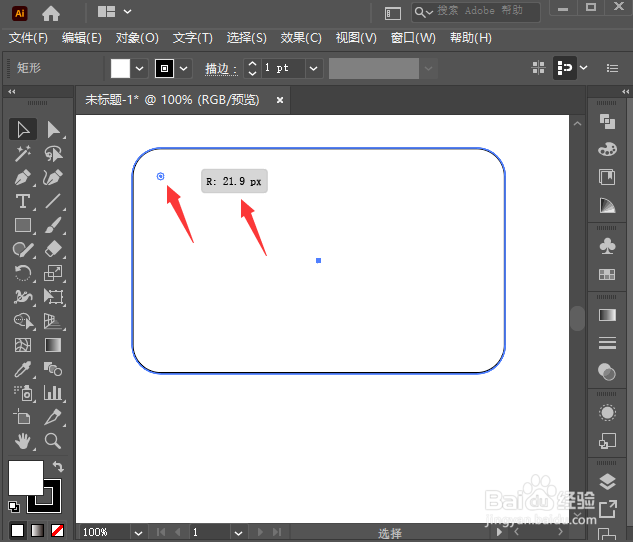Viewport: 633px width, 542px height.
Task: Activate the Type tool
Action: pyautogui.click(x=23, y=201)
